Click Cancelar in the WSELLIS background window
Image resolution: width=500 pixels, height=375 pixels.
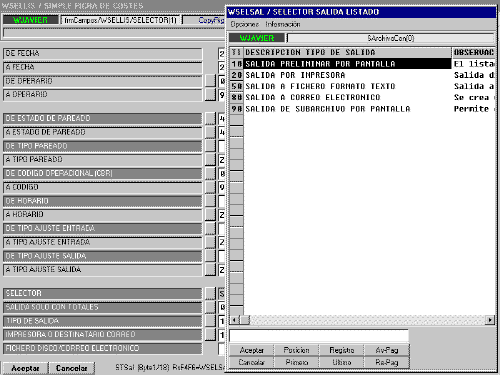[x=72, y=368]
